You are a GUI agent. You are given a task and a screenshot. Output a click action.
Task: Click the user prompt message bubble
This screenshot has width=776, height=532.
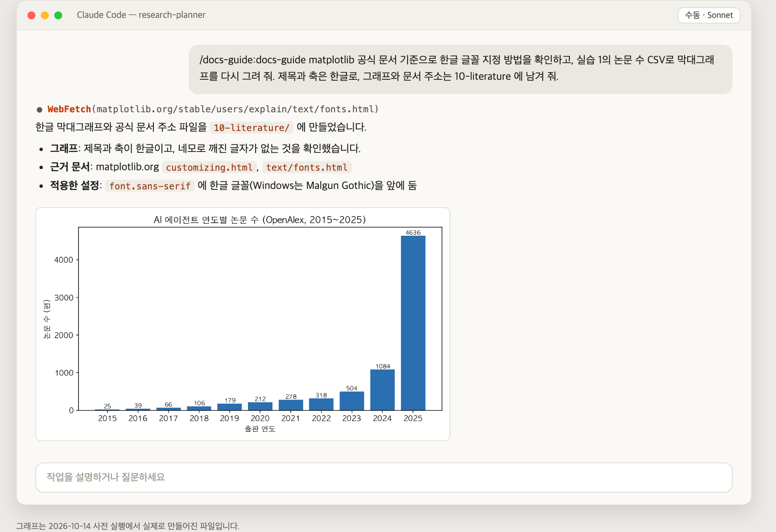(x=460, y=69)
